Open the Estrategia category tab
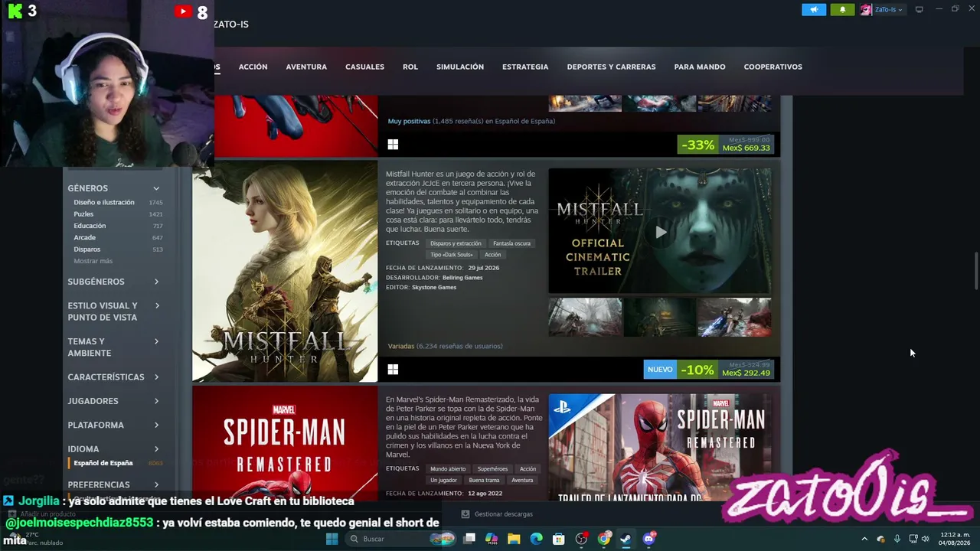Image resolution: width=980 pixels, height=551 pixels. pos(525,67)
